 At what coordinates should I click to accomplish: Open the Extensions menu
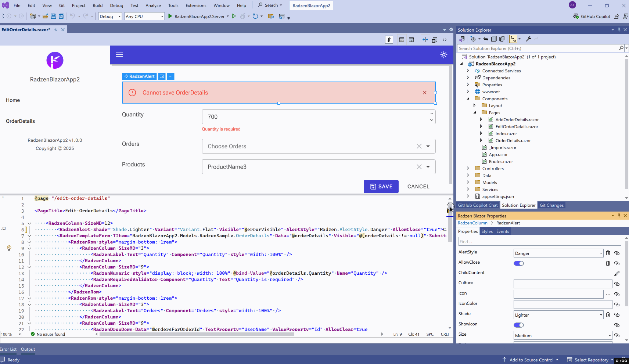click(196, 6)
